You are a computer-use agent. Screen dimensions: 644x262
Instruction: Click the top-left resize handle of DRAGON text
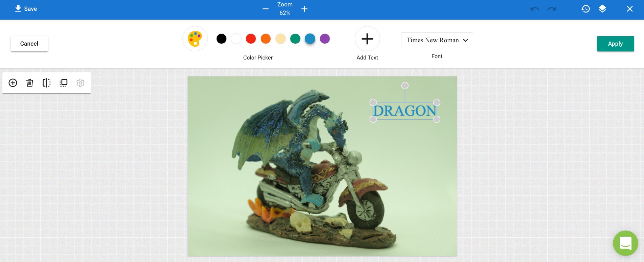[373, 102]
